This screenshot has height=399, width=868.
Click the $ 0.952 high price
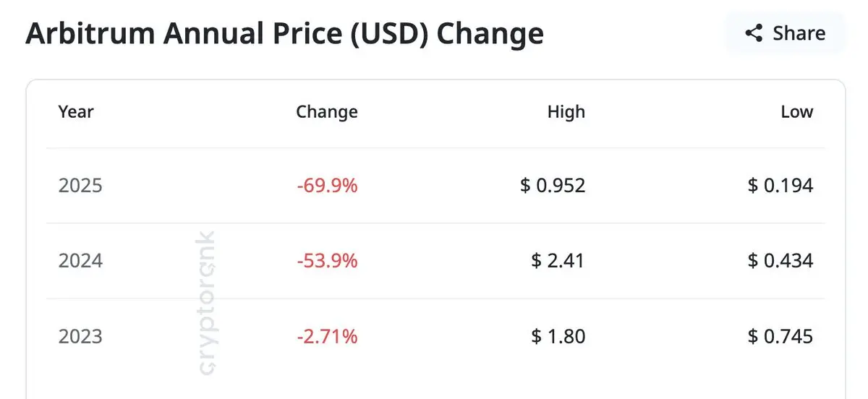[553, 186]
